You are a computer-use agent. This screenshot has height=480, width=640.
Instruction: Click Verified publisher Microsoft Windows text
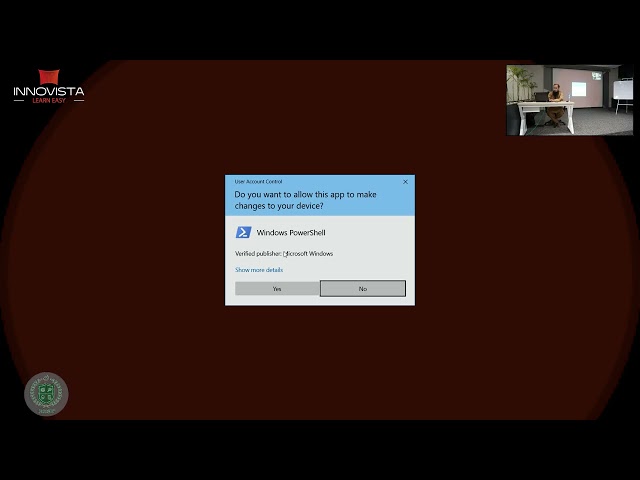click(x=284, y=253)
